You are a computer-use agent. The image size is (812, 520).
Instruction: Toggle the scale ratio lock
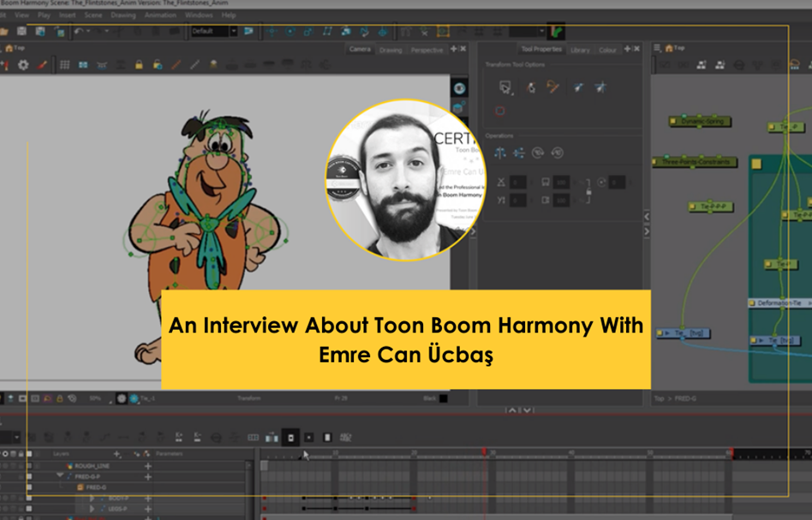click(x=588, y=191)
